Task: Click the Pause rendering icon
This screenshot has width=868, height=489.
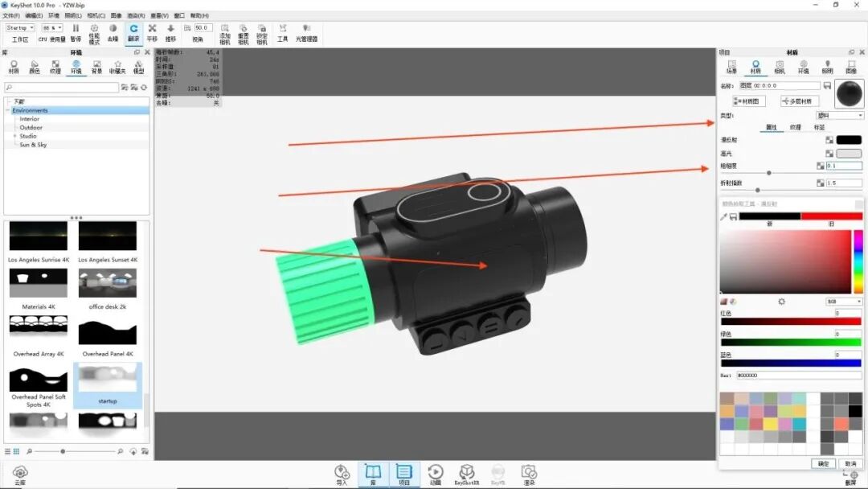Action: tap(75, 28)
